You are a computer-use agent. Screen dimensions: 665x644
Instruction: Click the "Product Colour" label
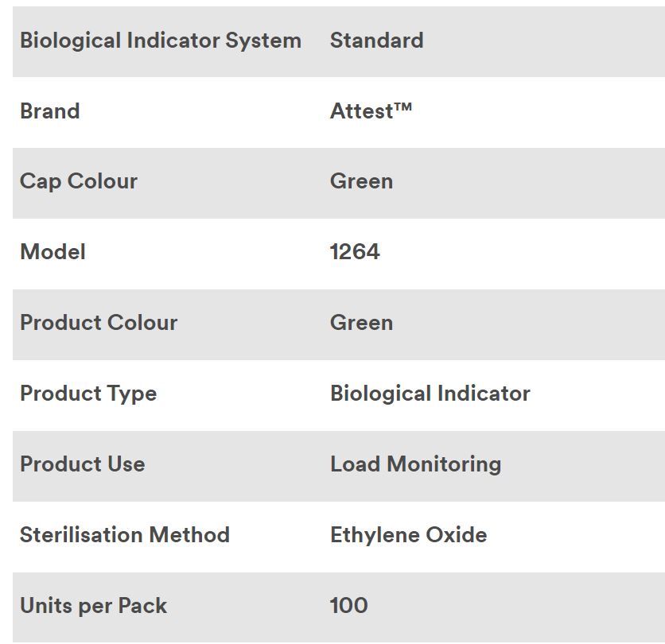click(x=98, y=323)
